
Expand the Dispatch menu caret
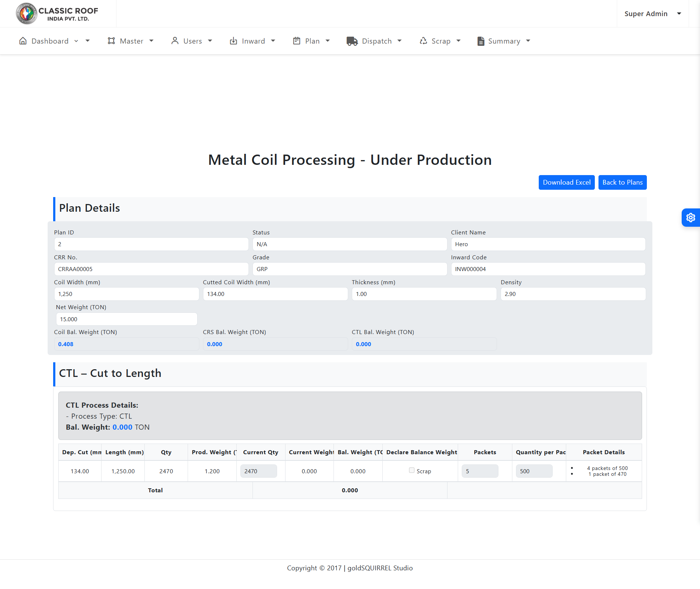[399, 41]
